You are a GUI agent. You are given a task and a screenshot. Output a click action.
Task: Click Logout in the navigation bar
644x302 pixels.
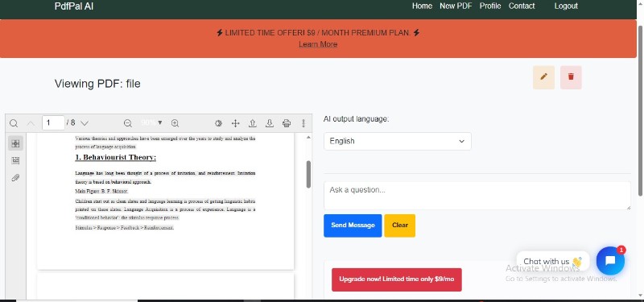click(566, 6)
